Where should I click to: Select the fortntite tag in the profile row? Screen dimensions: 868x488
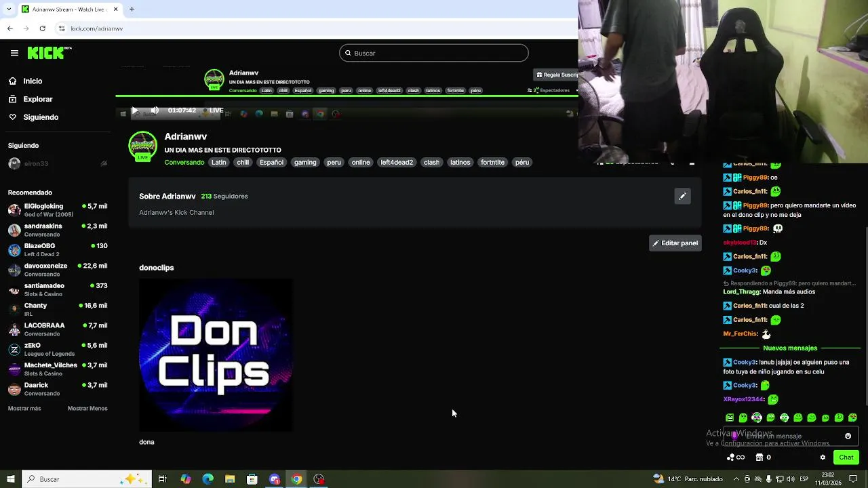coord(492,163)
